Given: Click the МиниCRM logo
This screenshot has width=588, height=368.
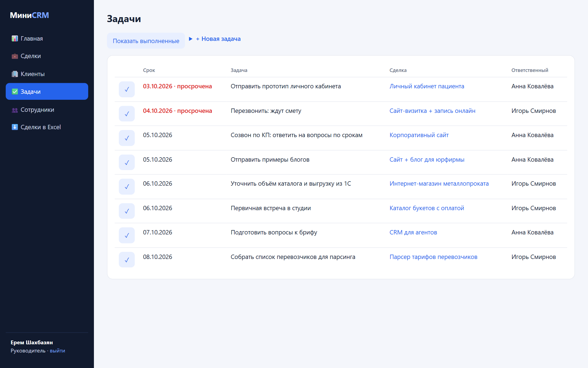Looking at the screenshot, I should click(x=29, y=15).
